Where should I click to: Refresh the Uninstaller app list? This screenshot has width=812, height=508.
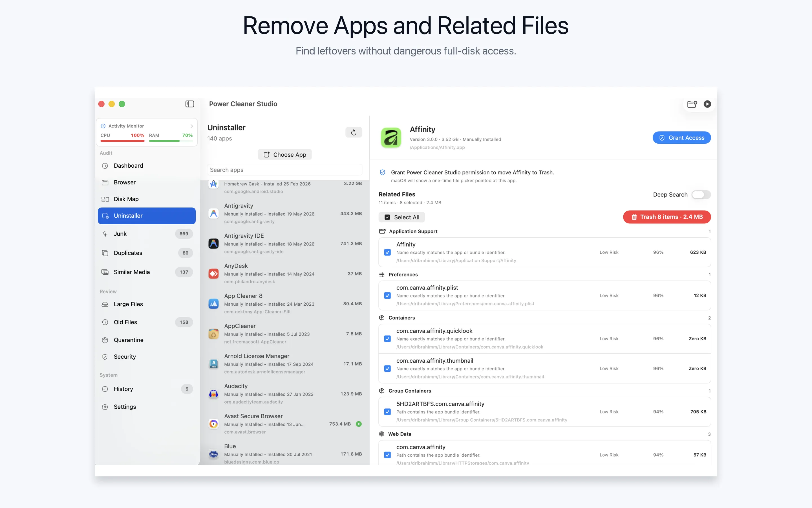[x=354, y=132]
